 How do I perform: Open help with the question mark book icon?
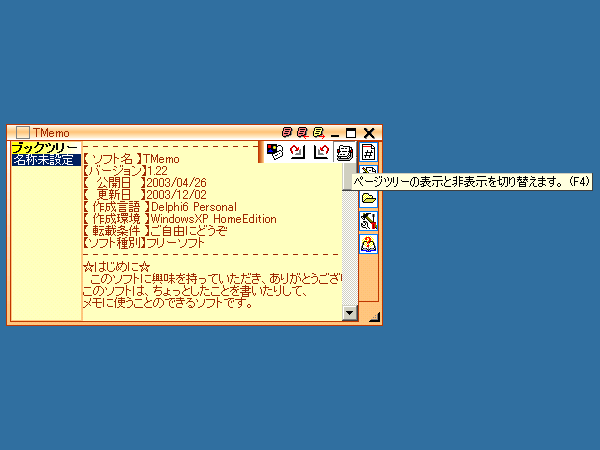pos(368,244)
